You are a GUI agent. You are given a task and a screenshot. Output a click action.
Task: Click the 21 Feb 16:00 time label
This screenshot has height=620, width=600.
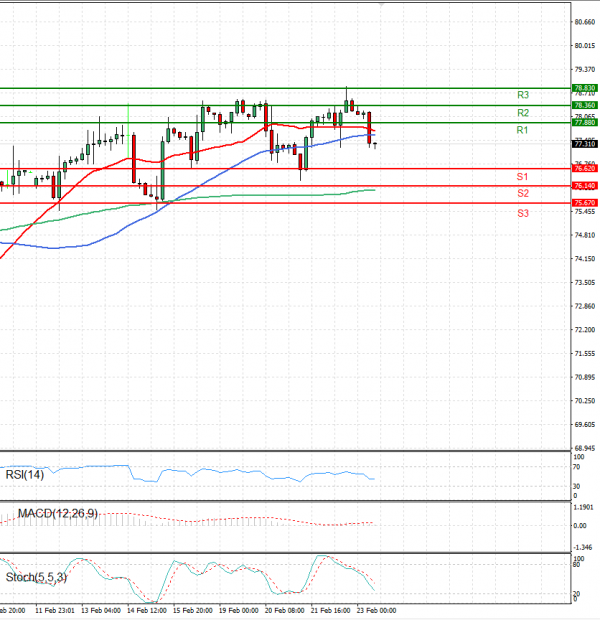tap(330, 611)
